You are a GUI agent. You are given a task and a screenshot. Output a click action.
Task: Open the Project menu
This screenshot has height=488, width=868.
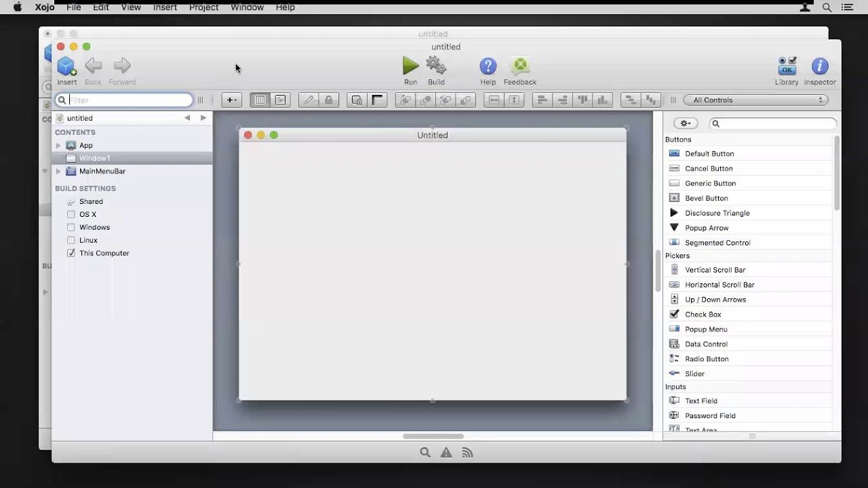pyautogui.click(x=203, y=7)
